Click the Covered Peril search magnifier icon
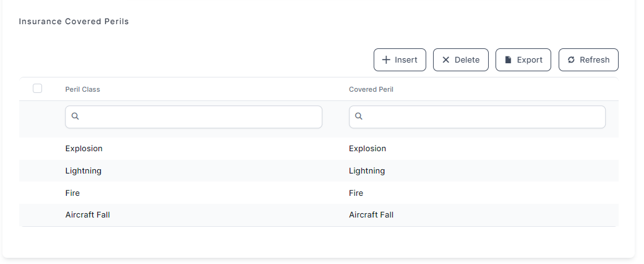The height and width of the screenshot is (264, 644). [359, 117]
